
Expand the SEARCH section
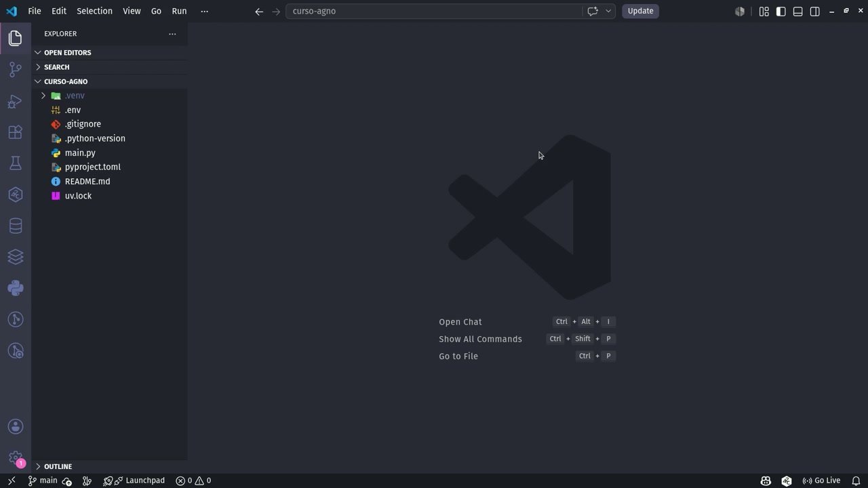(109, 67)
